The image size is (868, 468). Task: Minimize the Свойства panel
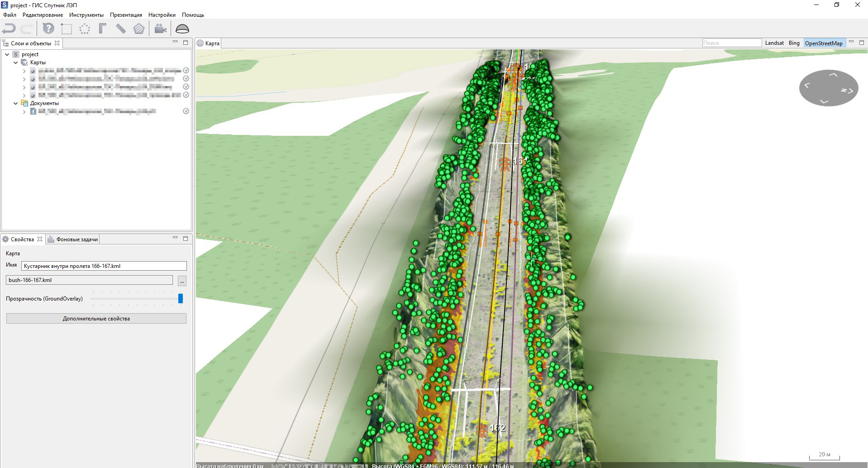point(175,238)
